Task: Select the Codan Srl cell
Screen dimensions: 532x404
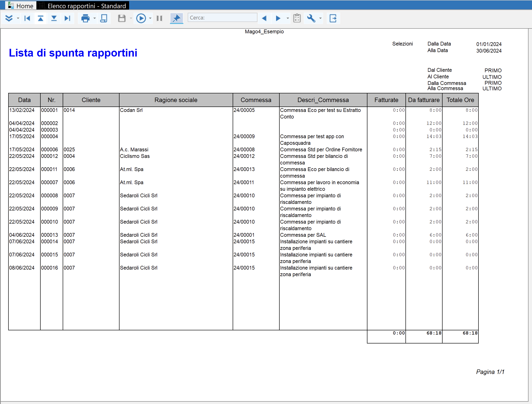Action: (131, 110)
